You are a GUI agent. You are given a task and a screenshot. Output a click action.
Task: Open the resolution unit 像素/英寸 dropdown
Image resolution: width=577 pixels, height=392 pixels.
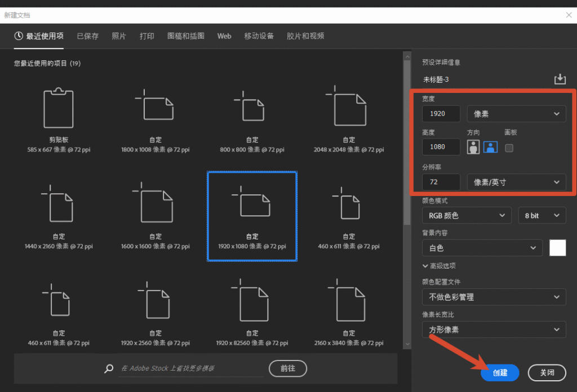coord(516,182)
